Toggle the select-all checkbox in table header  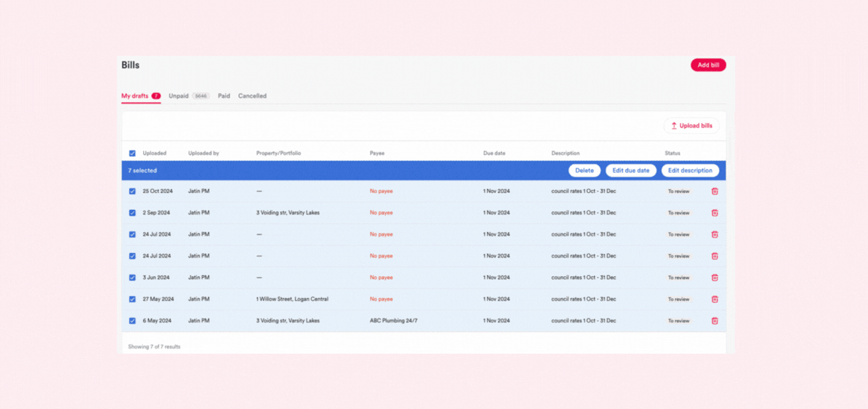pos(132,153)
